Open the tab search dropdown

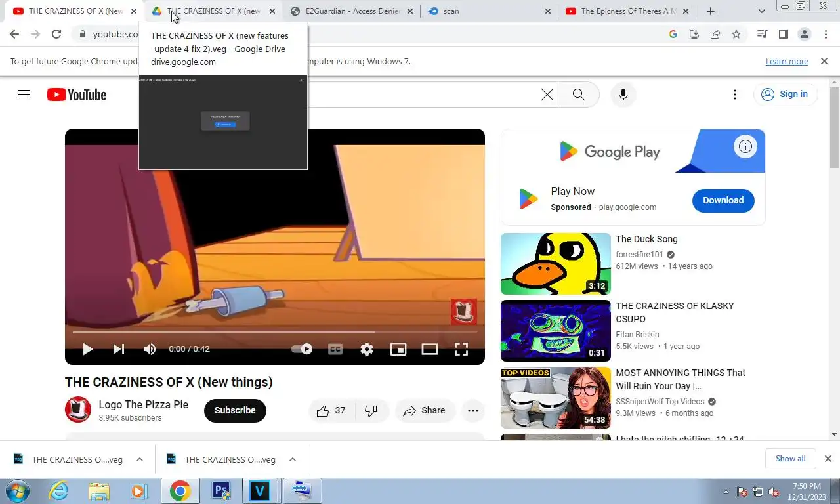762,11
